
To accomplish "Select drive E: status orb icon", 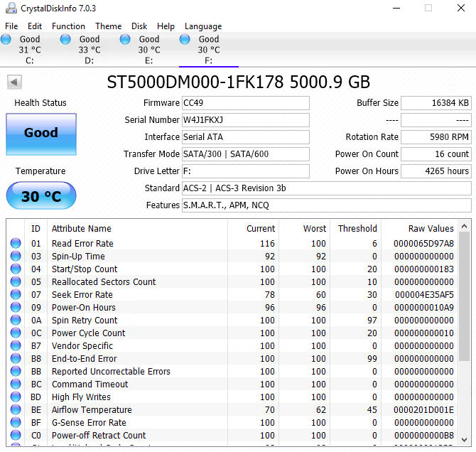I will (126, 40).
